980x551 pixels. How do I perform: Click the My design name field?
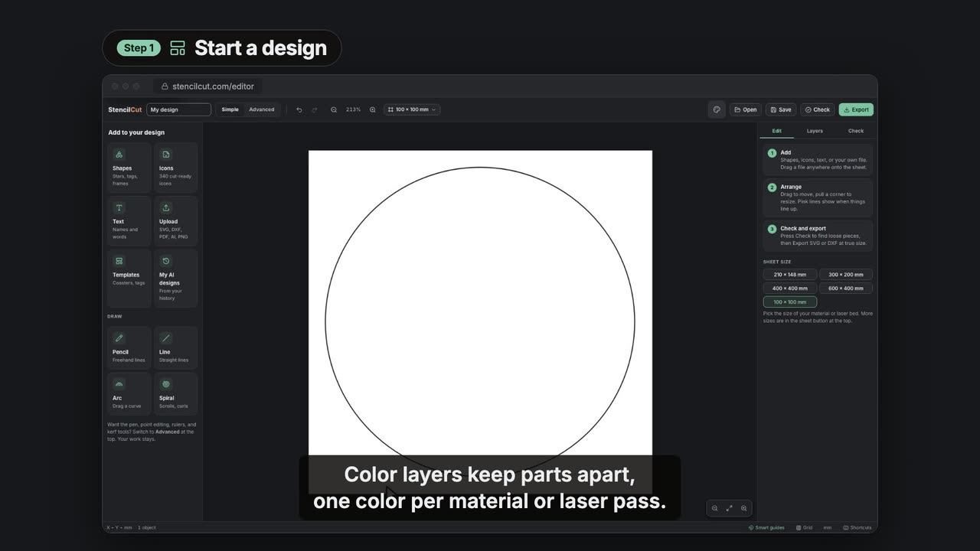click(179, 109)
